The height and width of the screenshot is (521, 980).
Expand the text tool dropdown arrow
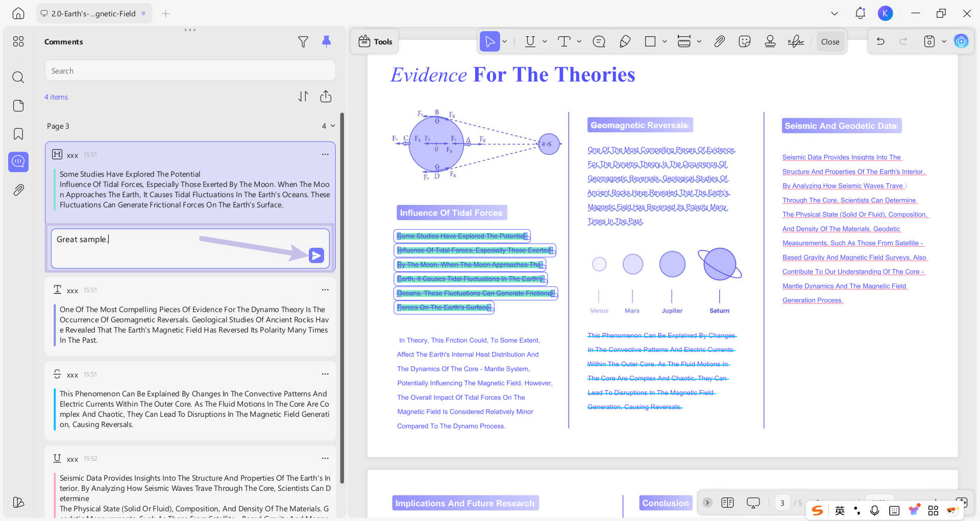(x=579, y=41)
